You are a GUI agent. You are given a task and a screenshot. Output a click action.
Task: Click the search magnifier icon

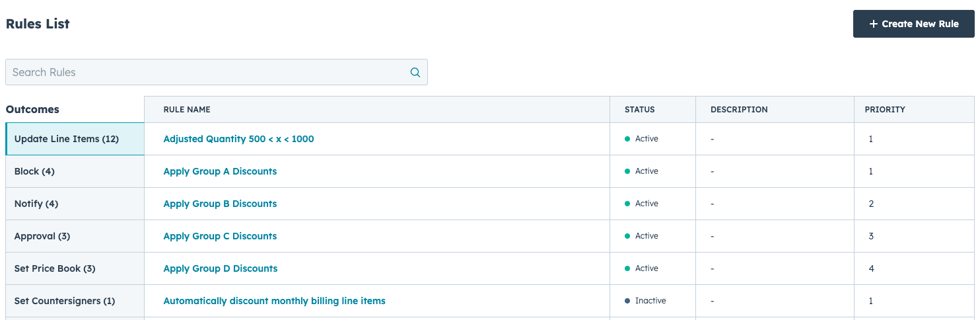coord(415,73)
